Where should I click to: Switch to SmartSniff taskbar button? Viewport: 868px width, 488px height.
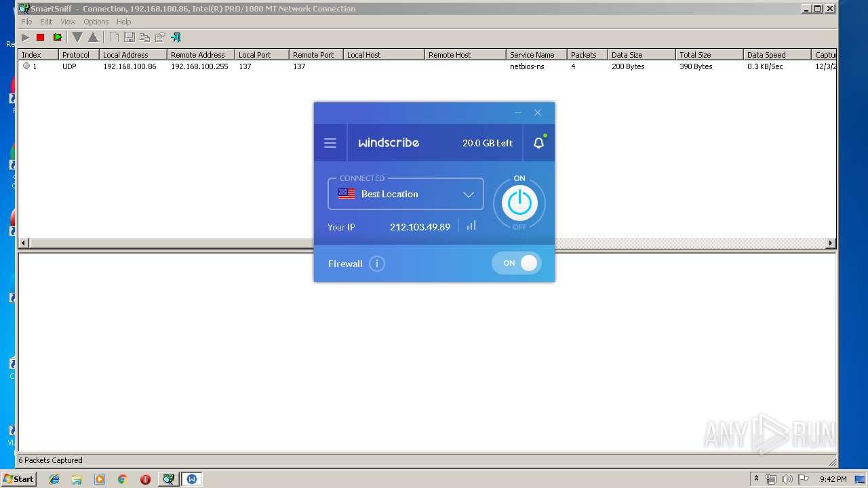(x=168, y=479)
